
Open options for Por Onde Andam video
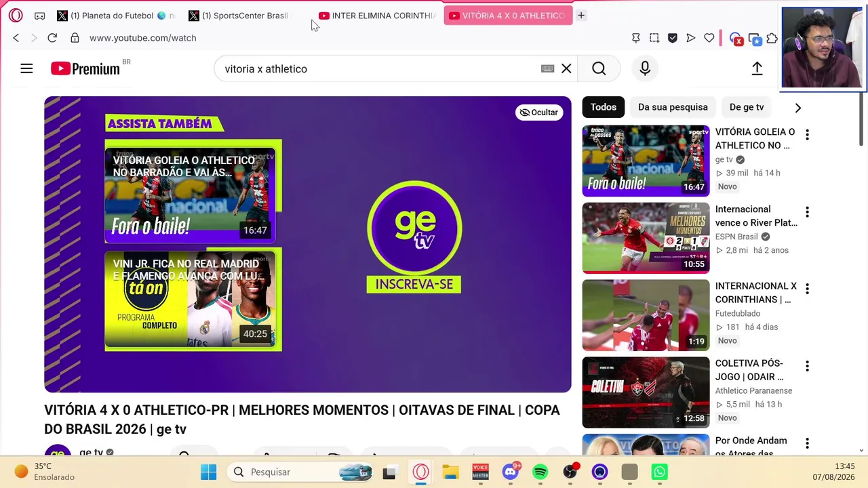pyautogui.click(x=807, y=443)
